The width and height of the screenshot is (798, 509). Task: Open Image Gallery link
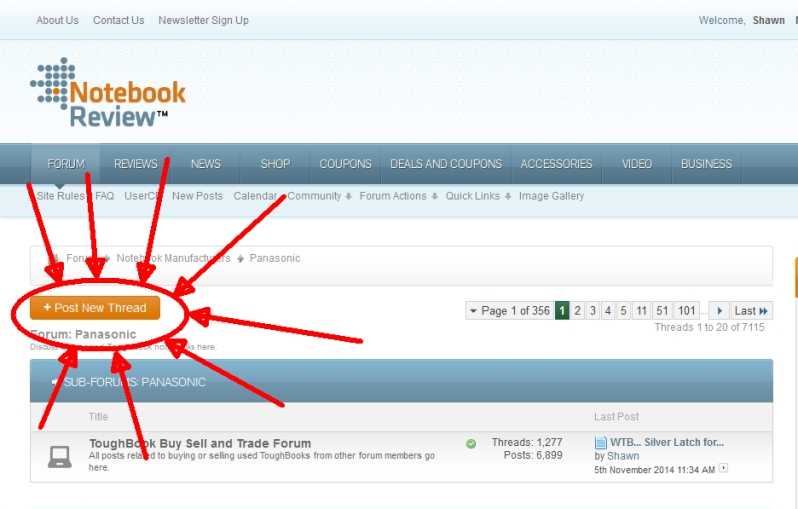(x=552, y=196)
